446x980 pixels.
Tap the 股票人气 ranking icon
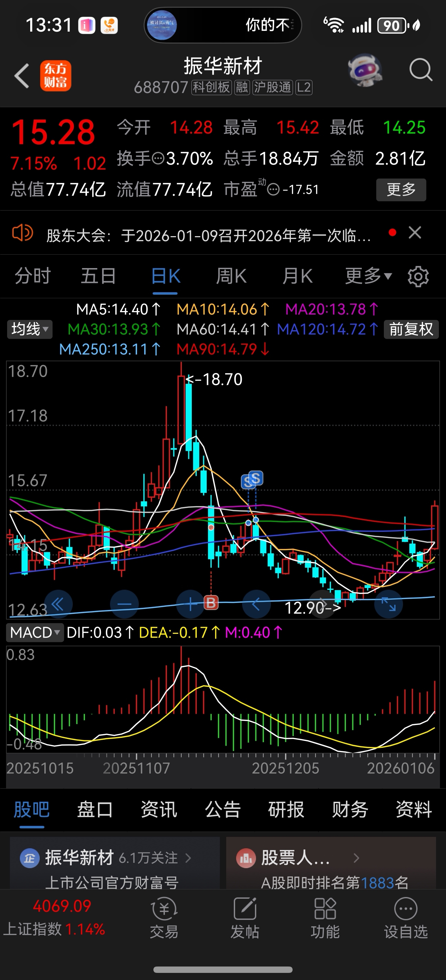click(x=246, y=858)
